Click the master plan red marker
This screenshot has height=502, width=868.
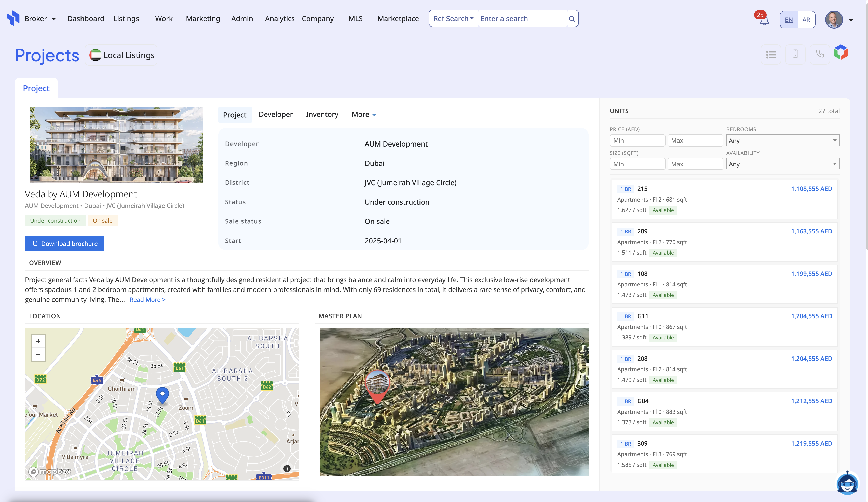pos(377,387)
